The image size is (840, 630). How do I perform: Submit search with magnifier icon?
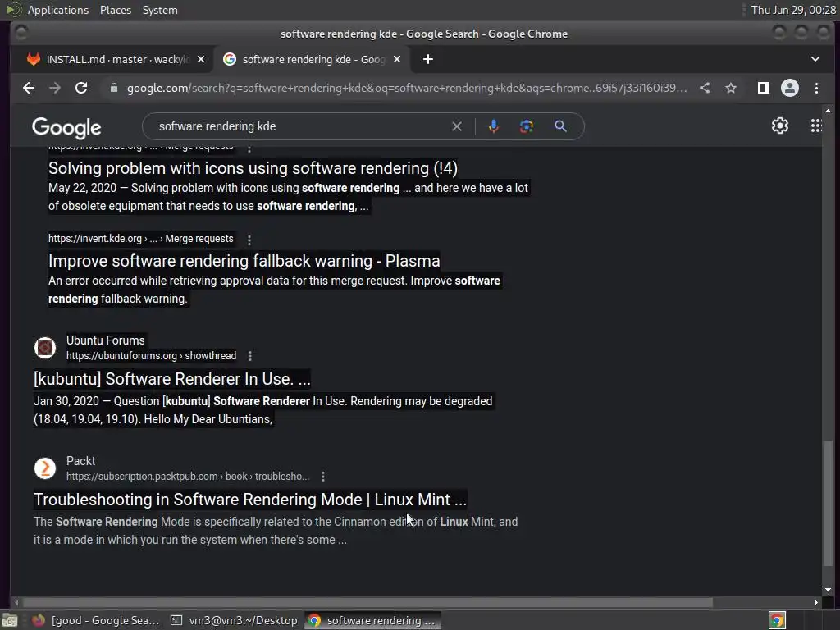coord(560,126)
